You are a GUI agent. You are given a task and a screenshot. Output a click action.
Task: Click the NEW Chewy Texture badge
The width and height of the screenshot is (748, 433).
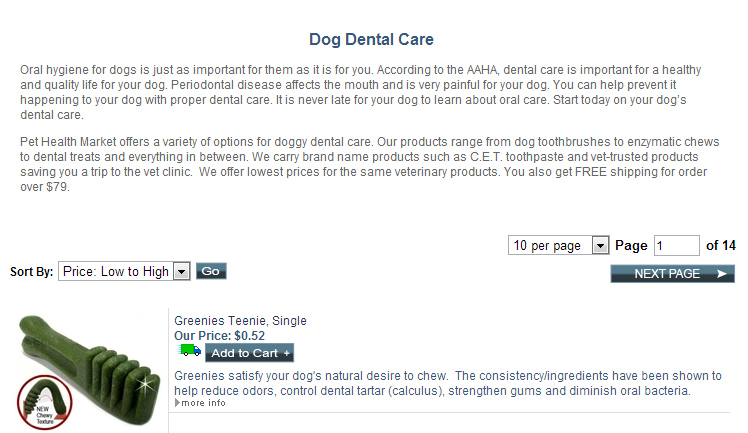[x=45, y=402]
